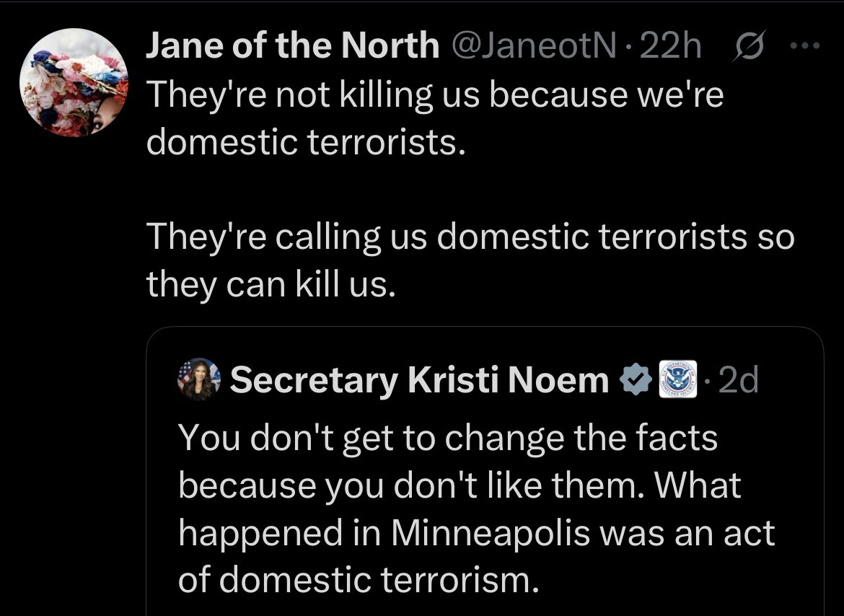Open the "Jane of the North" display name
The image size is (844, 616).
click(292, 48)
